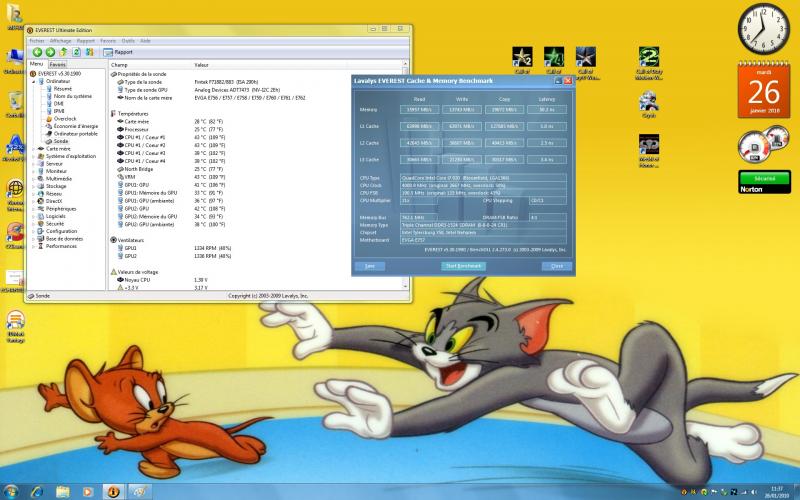Open the Aide menu

(145, 41)
